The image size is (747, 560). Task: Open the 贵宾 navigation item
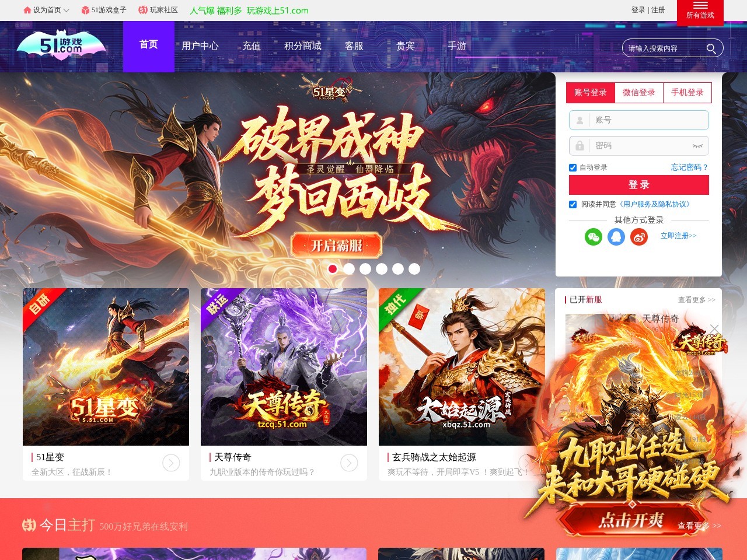click(x=406, y=46)
